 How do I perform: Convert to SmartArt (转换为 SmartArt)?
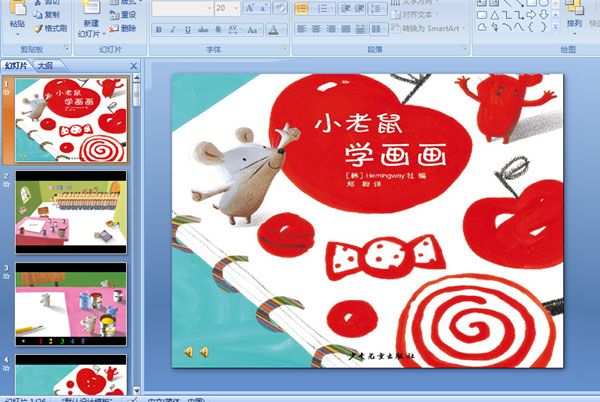coord(432,28)
